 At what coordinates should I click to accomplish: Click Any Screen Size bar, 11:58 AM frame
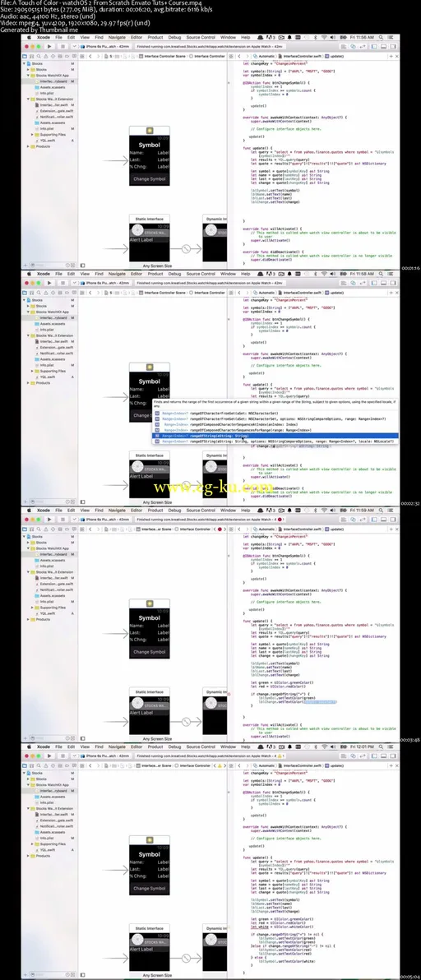[x=157, y=502]
